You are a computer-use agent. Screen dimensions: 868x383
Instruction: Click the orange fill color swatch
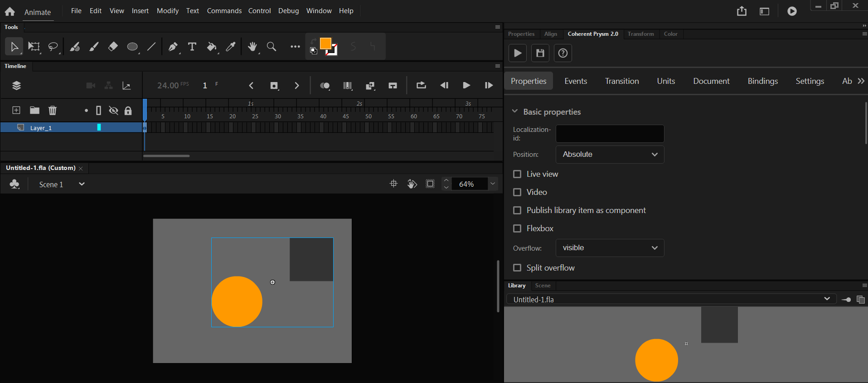(325, 44)
